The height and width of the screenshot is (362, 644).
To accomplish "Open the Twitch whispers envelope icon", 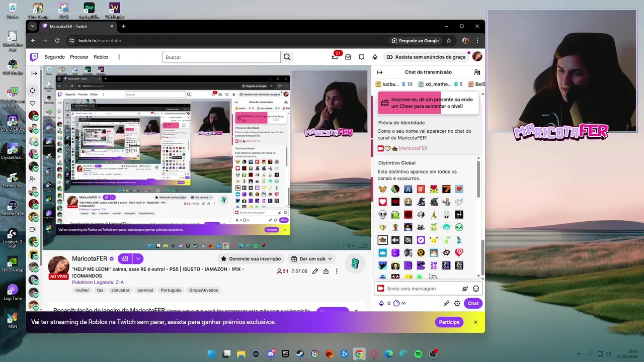I will pyautogui.click(x=348, y=57).
